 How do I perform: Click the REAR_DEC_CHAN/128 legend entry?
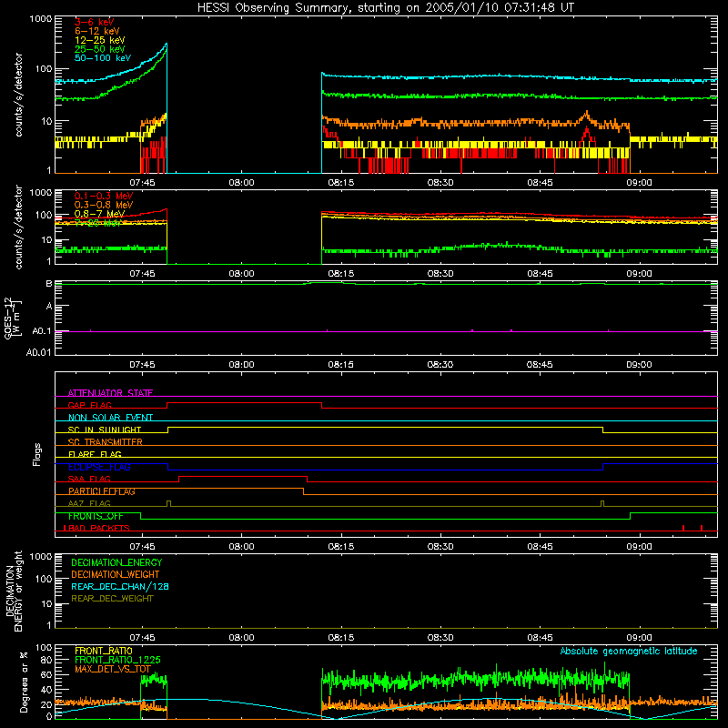[120, 587]
